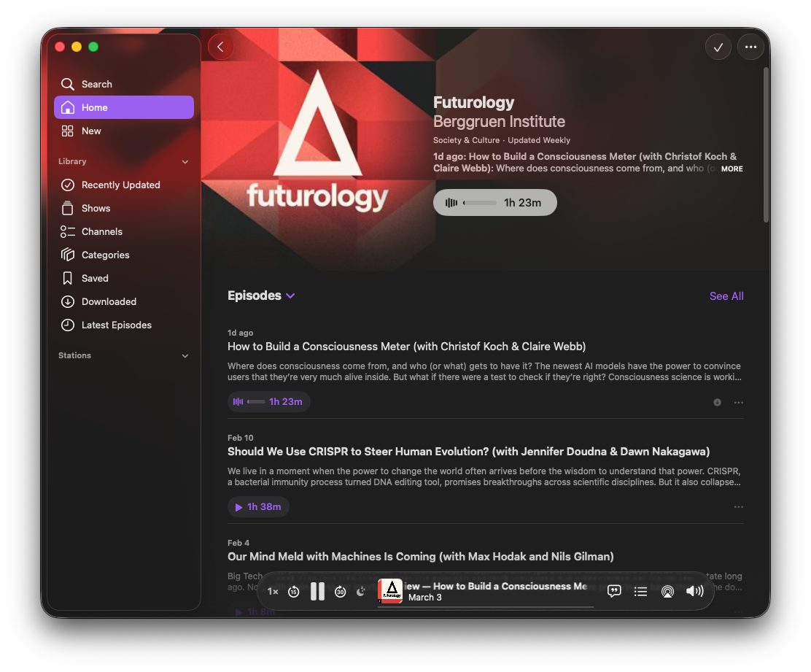Select Home in the sidebar
This screenshot has width=811, height=672.
pos(123,107)
